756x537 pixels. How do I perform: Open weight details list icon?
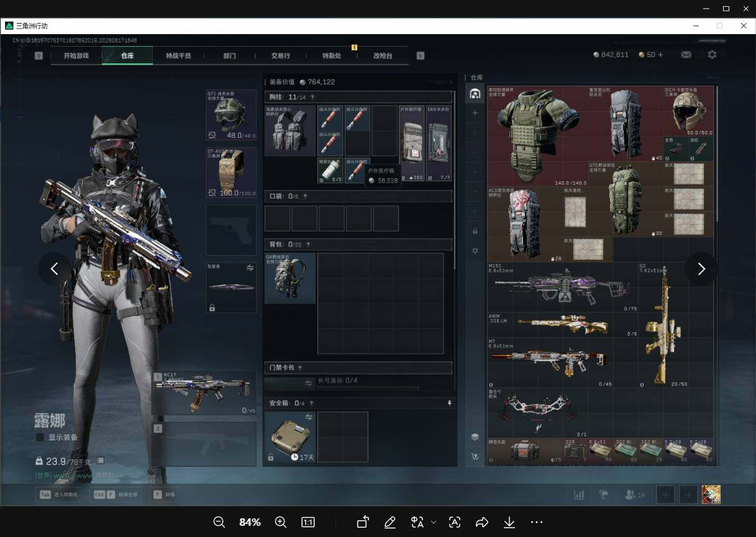101,461
